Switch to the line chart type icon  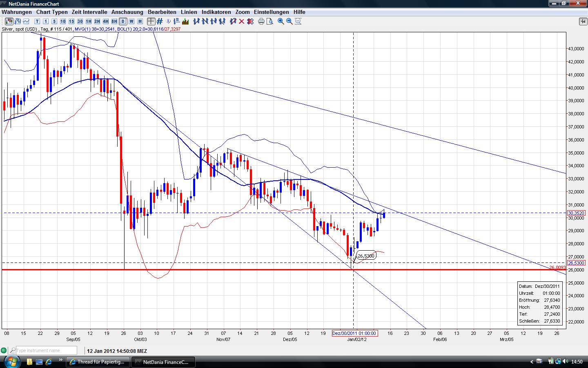click(x=27, y=21)
